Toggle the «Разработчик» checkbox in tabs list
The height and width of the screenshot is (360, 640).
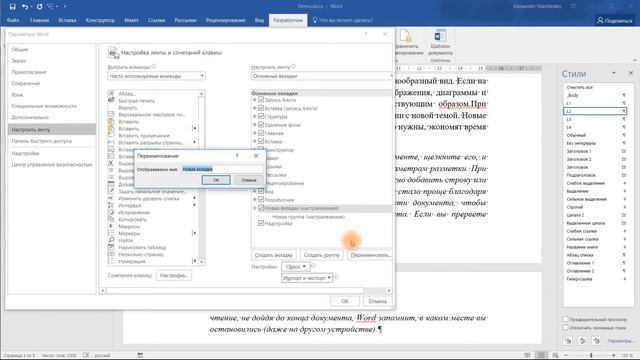pyautogui.click(x=261, y=200)
